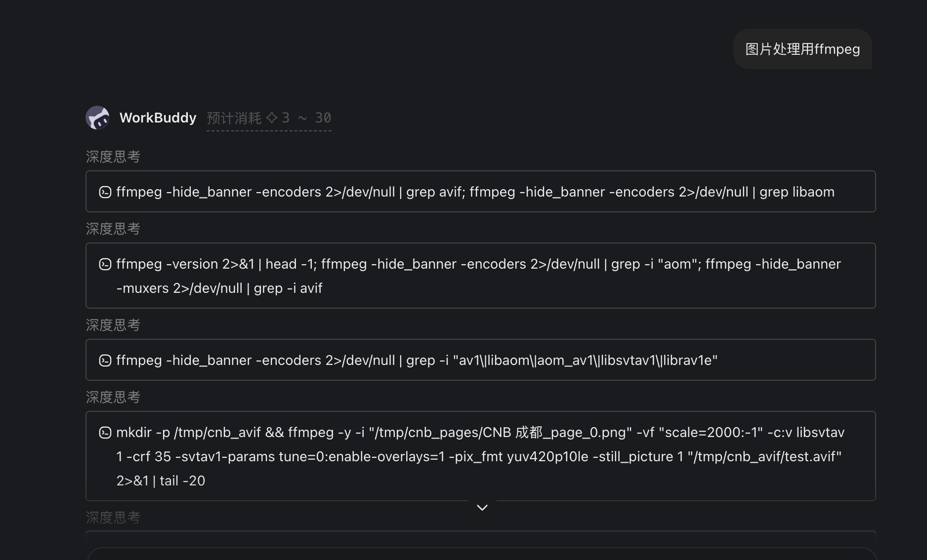Open the -muxers grep avif command block
The height and width of the screenshot is (560, 927).
(x=481, y=276)
